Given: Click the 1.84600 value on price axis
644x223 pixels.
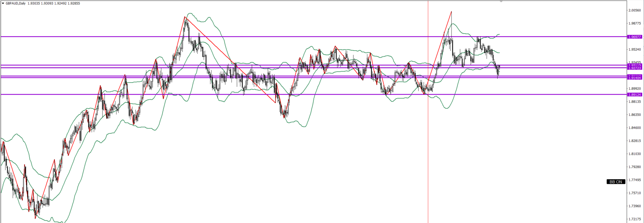Looking at the screenshot, I should coord(634,128).
